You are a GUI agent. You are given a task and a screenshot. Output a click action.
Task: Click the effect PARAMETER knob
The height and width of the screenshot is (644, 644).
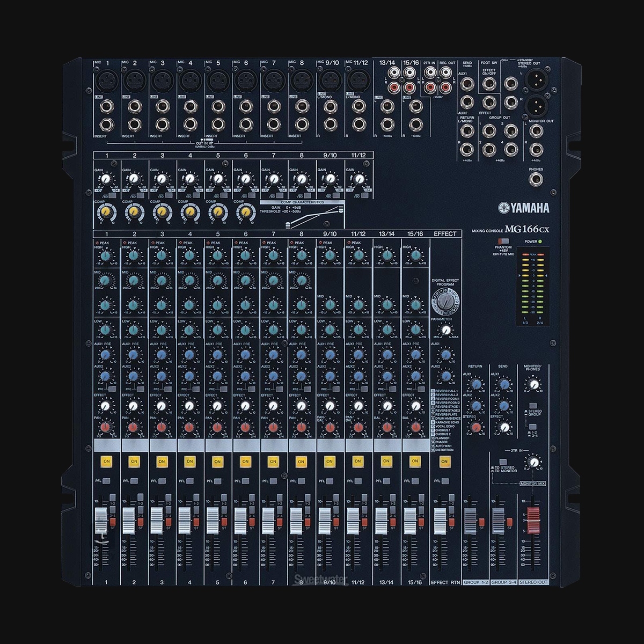click(445, 330)
